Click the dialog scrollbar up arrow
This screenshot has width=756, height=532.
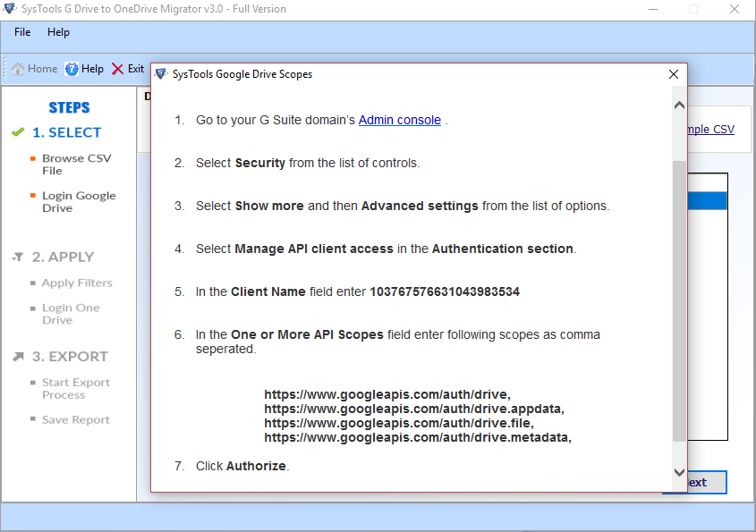point(679,105)
